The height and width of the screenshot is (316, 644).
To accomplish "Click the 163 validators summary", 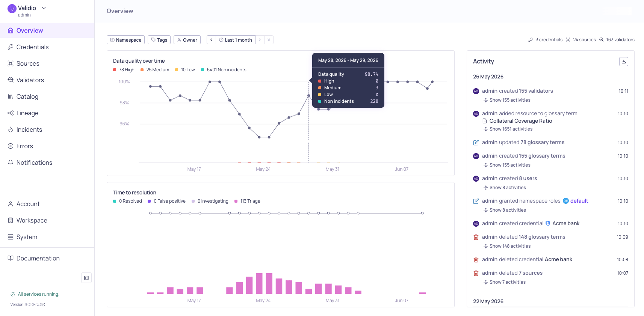I will (617, 40).
